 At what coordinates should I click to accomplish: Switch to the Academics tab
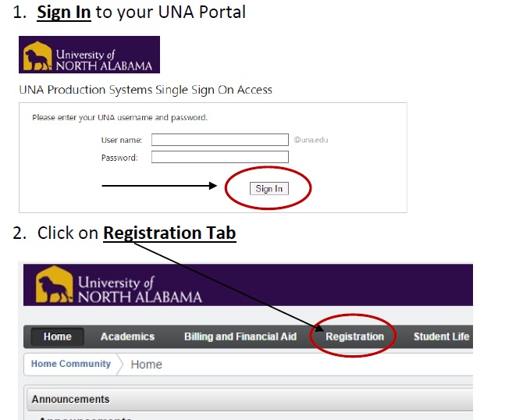coord(127,336)
